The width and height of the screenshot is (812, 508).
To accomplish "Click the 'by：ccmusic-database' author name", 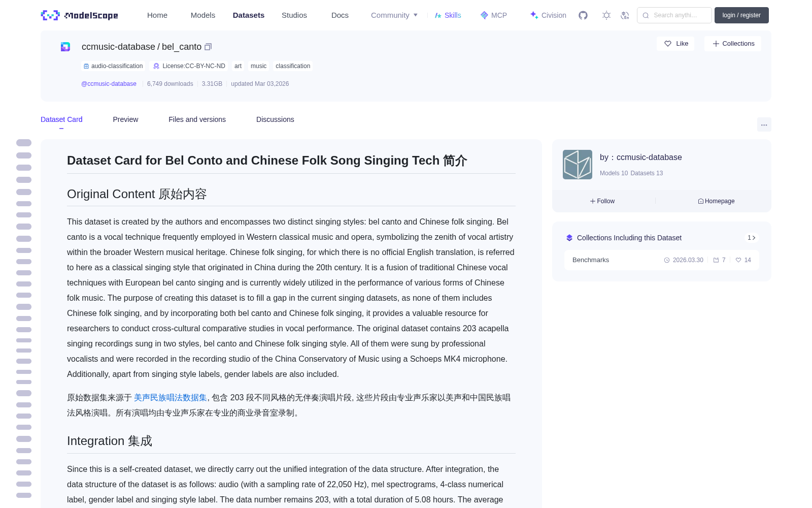I will (641, 157).
